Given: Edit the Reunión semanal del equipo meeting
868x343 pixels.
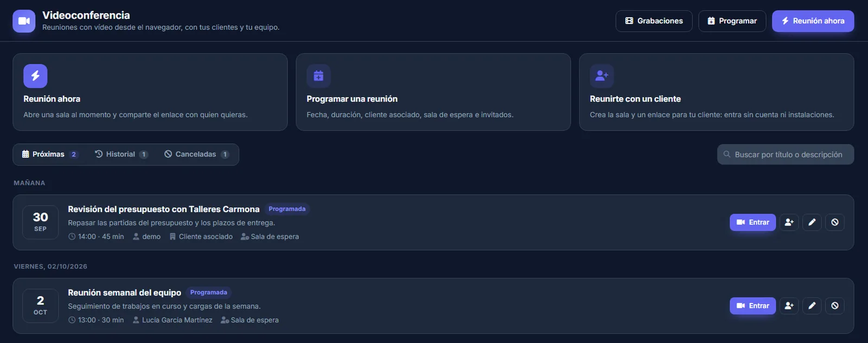Looking at the screenshot, I should (812, 306).
